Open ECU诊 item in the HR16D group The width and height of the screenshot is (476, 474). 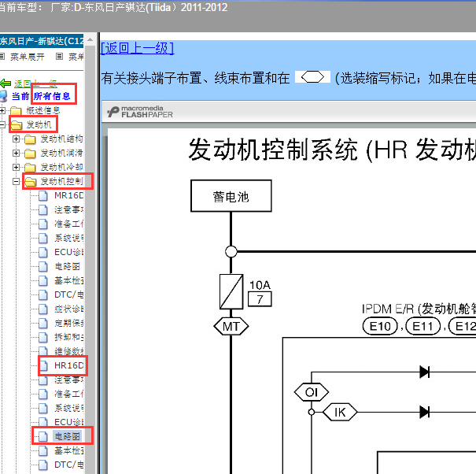(69, 422)
